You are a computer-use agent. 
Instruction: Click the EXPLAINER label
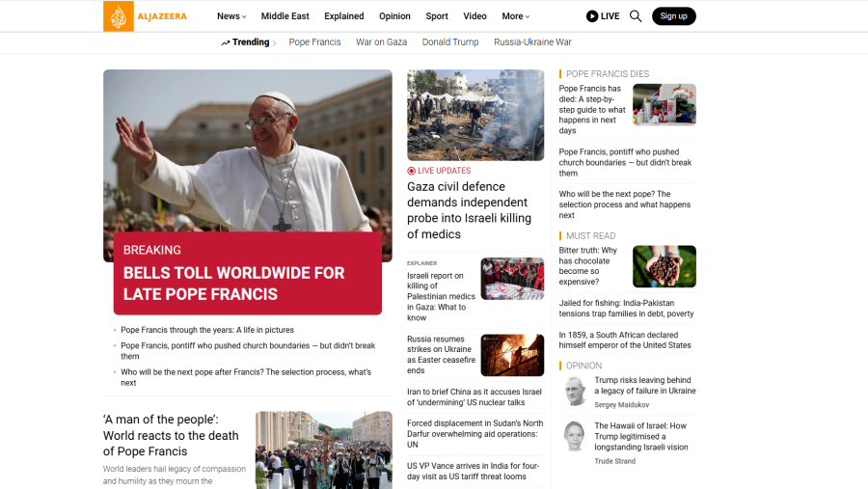(x=421, y=263)
